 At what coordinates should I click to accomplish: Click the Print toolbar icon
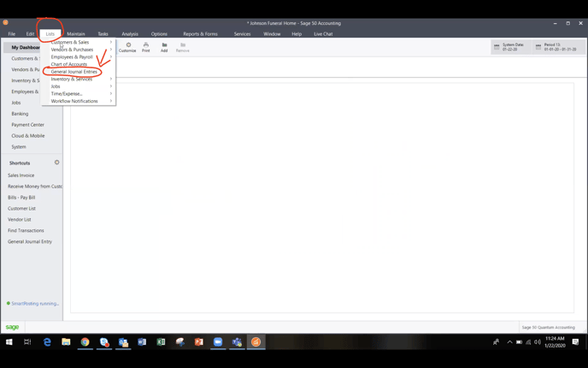coord(146,47)
